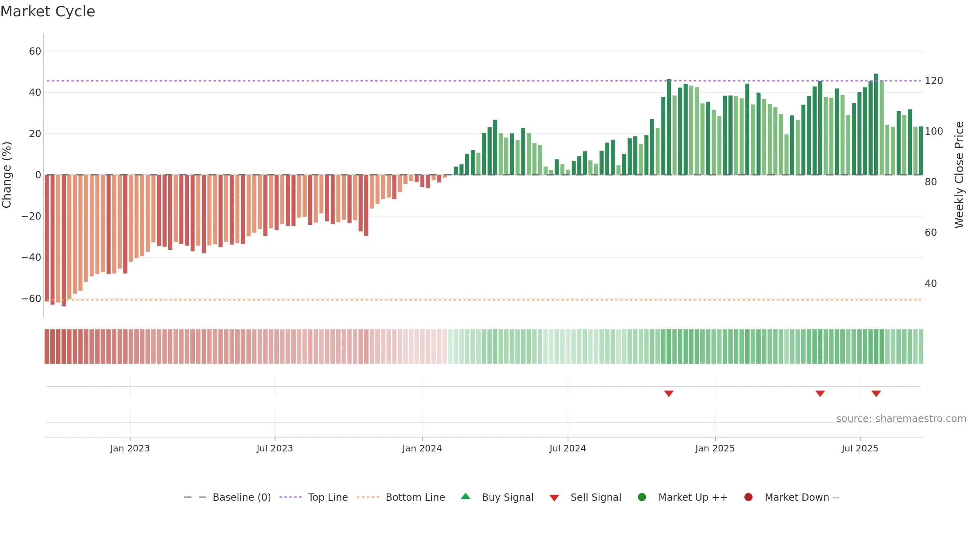
Task: Click the Buy Signal legend label
Action: coord(508,497)
